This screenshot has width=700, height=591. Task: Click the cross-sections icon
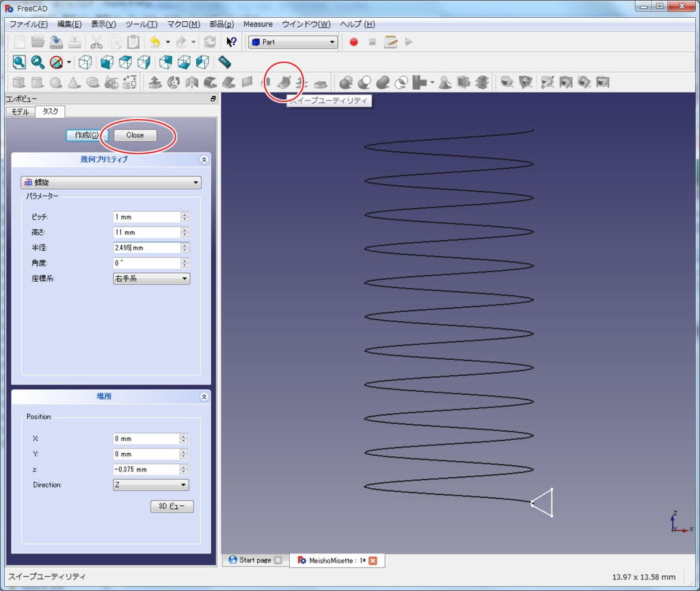click(x=482, y=82)
